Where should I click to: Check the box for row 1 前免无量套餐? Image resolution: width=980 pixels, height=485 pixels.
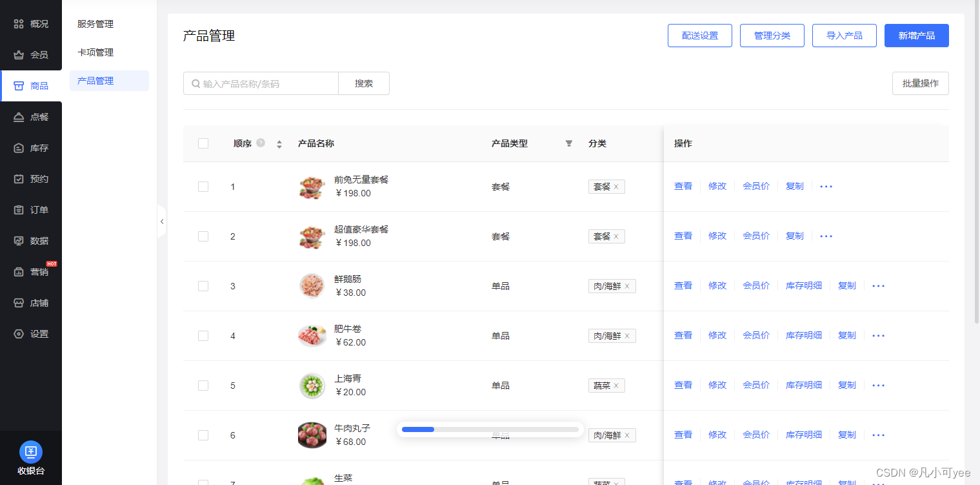(203, 187)
